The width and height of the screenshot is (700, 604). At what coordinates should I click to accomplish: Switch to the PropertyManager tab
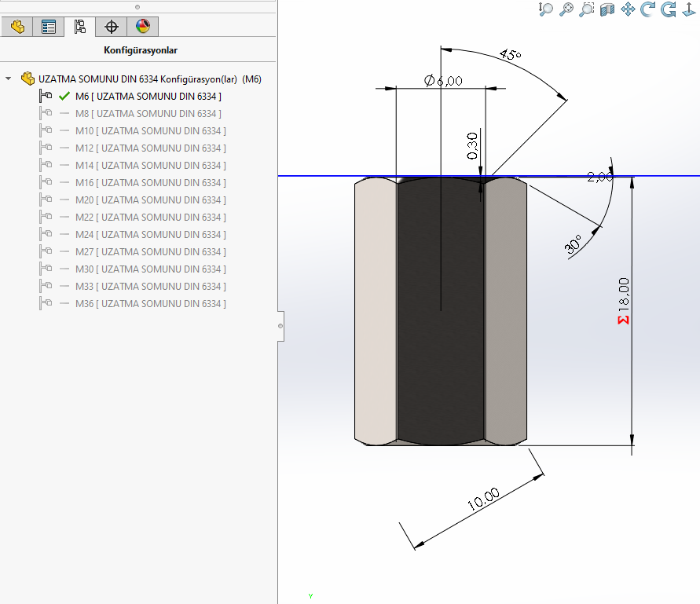pyautogui.click(x=49, y=27)
